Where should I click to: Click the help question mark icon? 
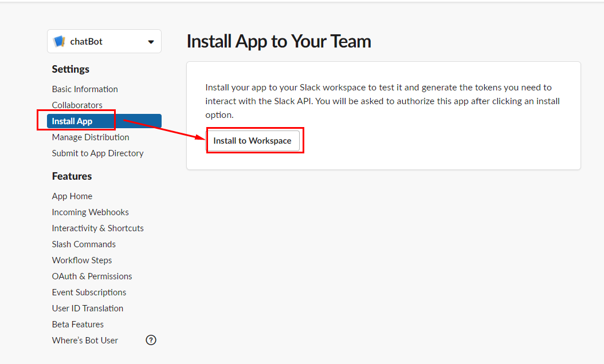(151, 340)
